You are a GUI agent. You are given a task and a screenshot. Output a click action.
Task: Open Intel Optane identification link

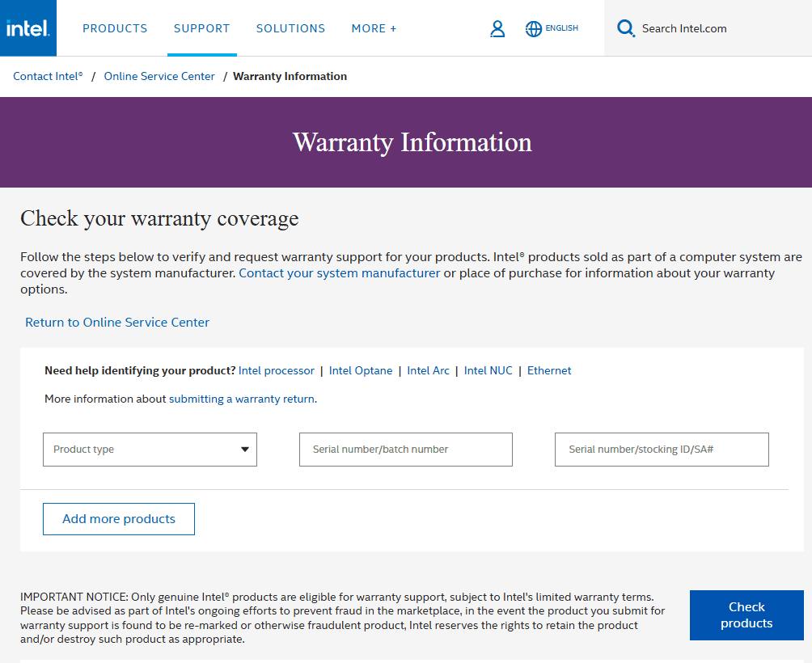[361, 370]
